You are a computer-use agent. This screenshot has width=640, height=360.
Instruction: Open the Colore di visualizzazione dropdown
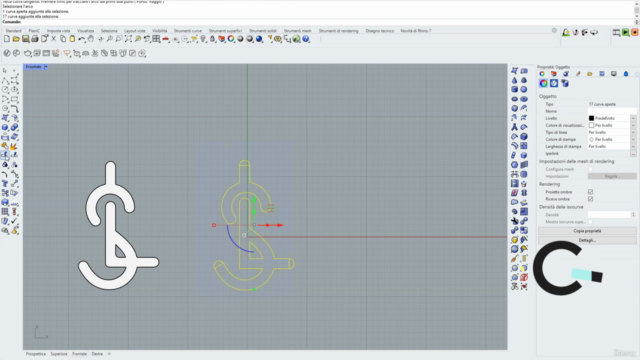[633, 125]
